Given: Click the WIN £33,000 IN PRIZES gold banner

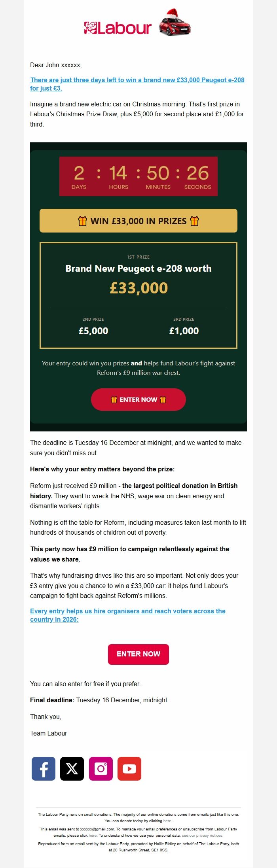Looking at the screenshot, I should [x=138, y=221].
